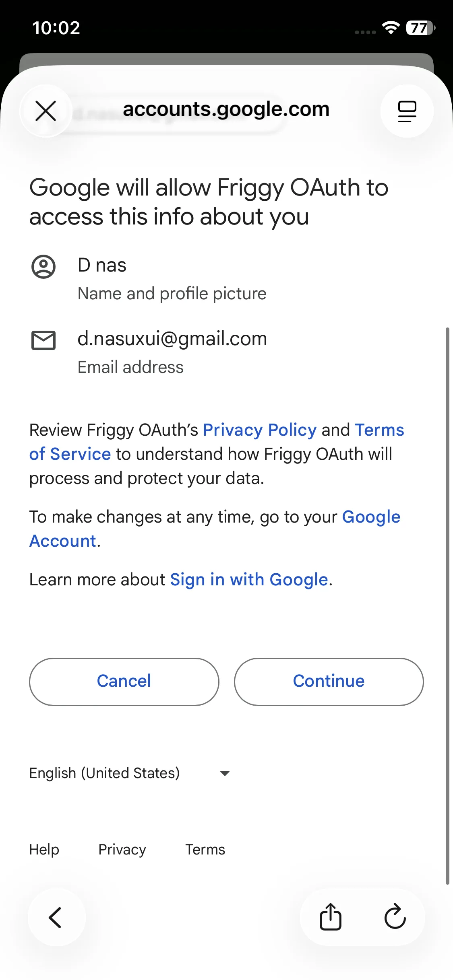Click the language dropdown arrow
The image size is (453, 980).
coord(225,773)
